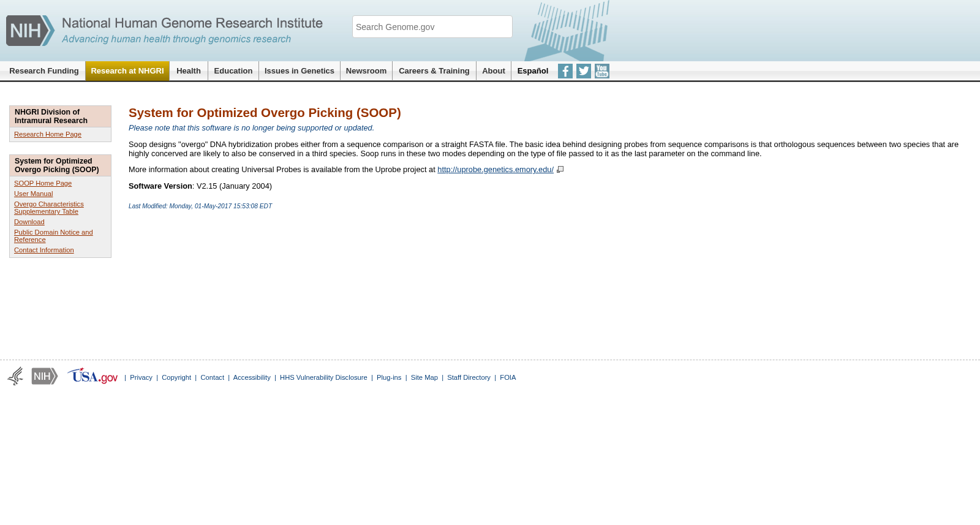The width and height of the screenshot is (980, 525).
Task: Open the Health menu item
Action: pyautogui.click(x=189, y=71)
